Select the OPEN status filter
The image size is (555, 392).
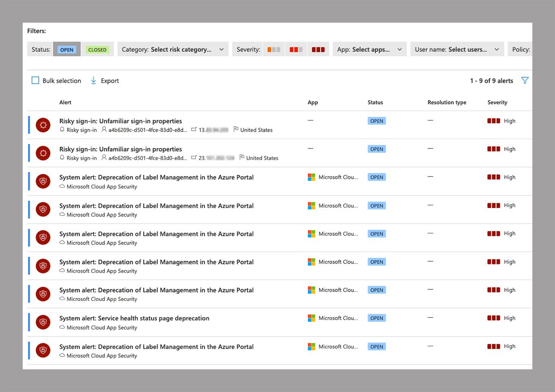click(x=67, y=49)
